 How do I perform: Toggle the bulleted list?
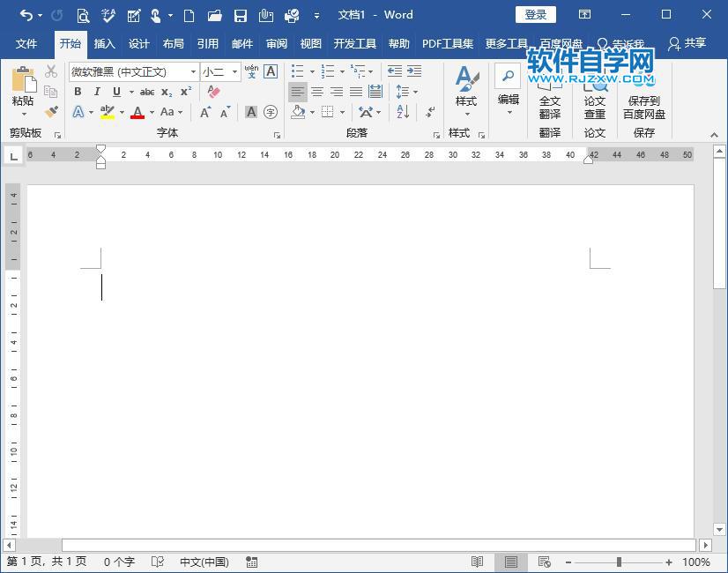coord(298,71)
